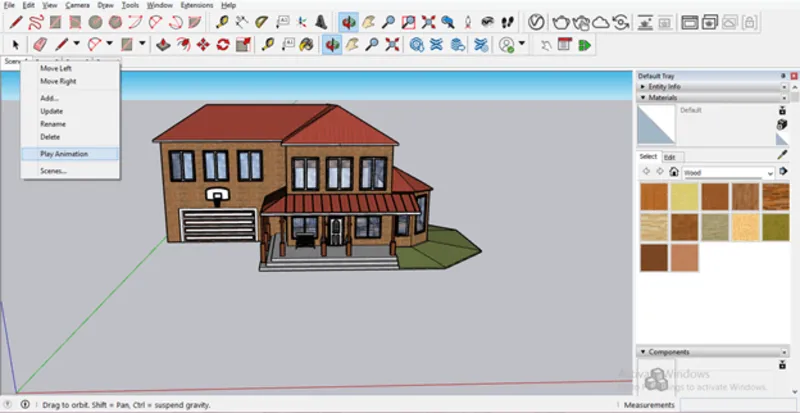800x413 pixels.
Task: Open the Wood material library dropdown
Action: (769, 173)
